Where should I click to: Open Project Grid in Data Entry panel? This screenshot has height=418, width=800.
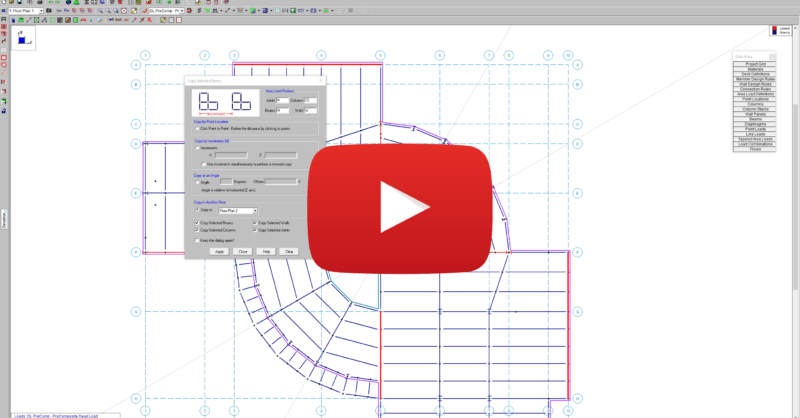(x=754, y=65)
